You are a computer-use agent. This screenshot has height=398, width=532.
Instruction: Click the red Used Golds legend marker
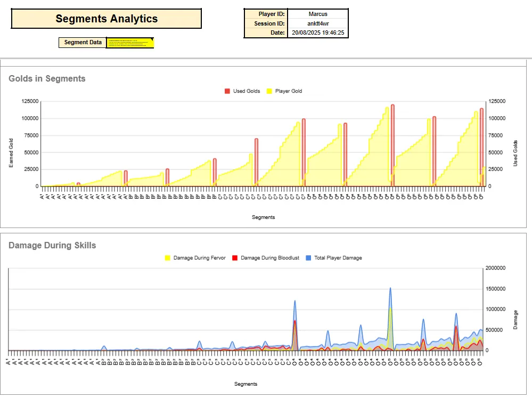[x=227, y=91]
